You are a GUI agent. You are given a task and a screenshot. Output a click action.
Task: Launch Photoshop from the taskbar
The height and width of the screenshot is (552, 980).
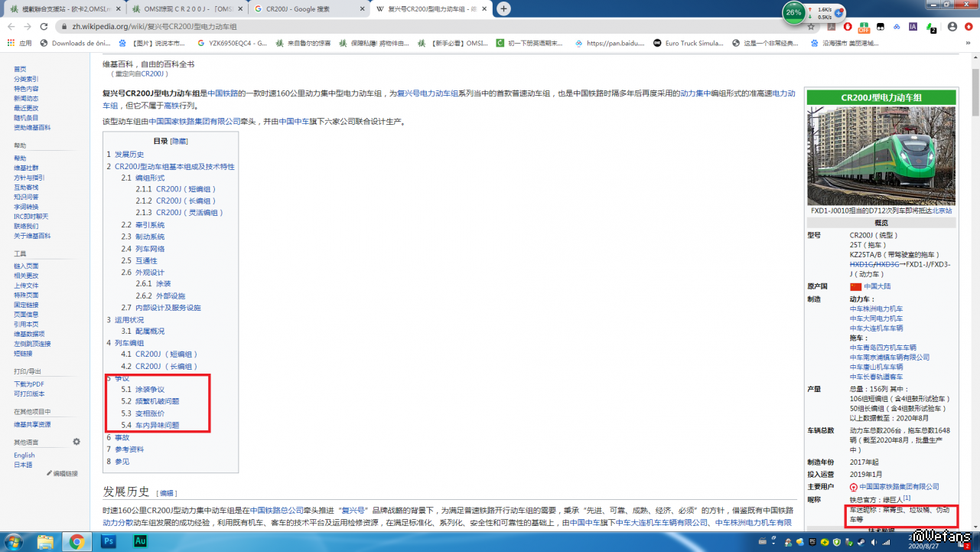point(109,542)
